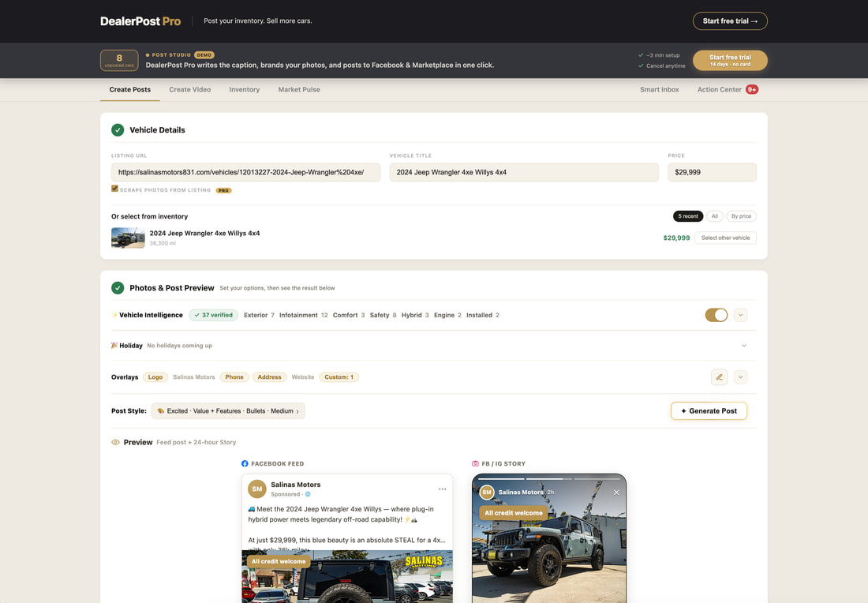Click the Engine 2 feature category
868x603 pixels.
coord(447,315)
